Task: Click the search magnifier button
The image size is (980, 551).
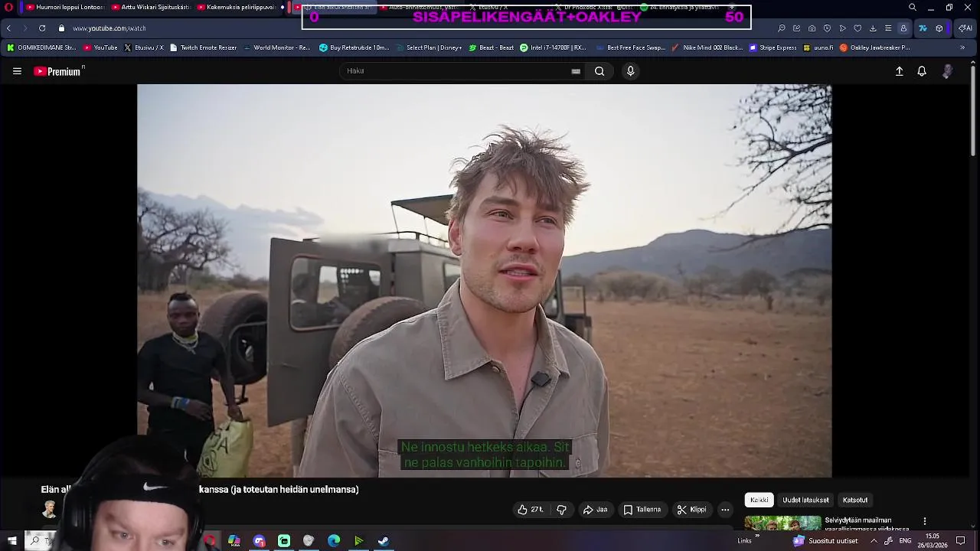Action: coord(599,71)
